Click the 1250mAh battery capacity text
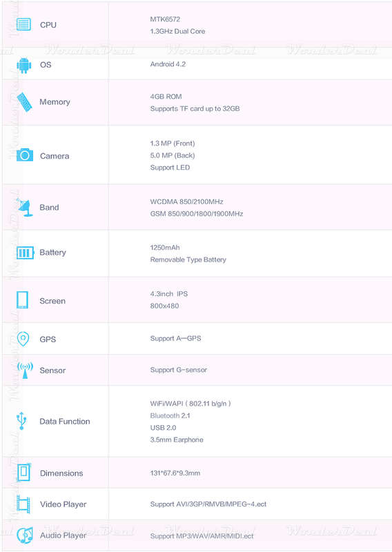Screen dimensions: 392x552 tap(165, 248)
